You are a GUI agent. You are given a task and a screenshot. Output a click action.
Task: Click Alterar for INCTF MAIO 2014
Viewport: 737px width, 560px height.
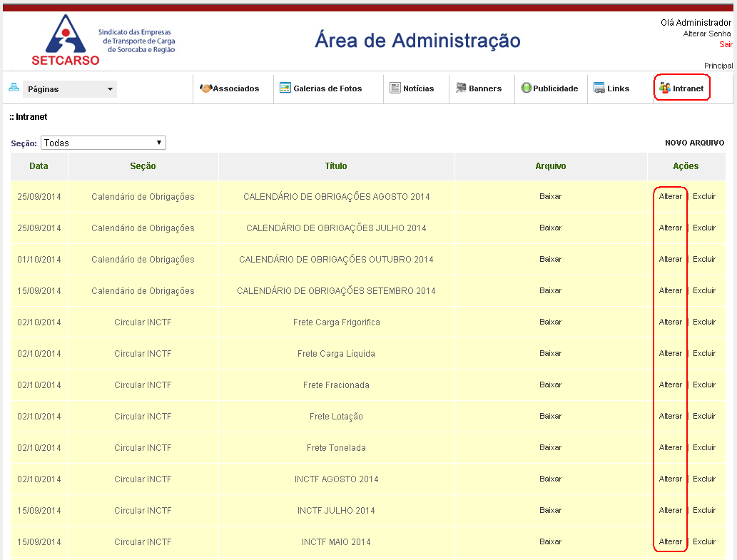point(670,541)
